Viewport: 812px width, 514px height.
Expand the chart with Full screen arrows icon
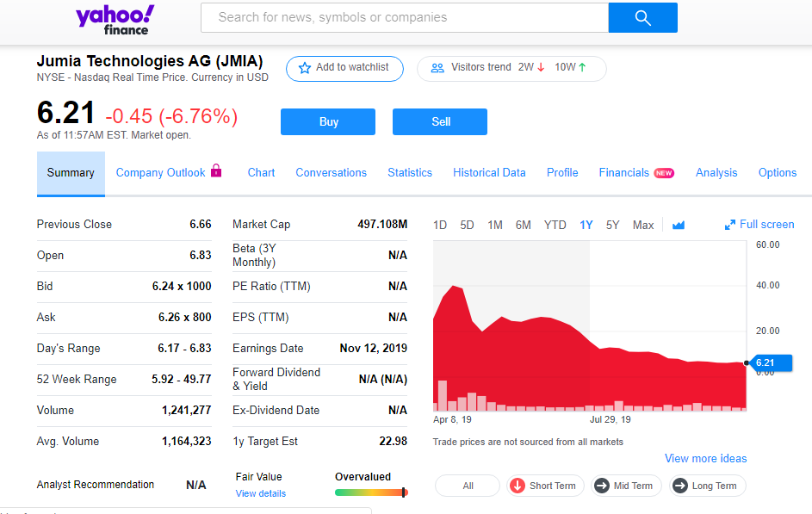pyautogui.click(x=730, y=225)
